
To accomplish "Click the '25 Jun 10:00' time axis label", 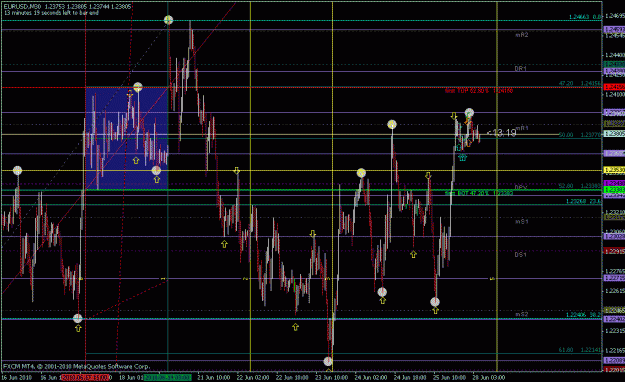I will pos(450,377).
